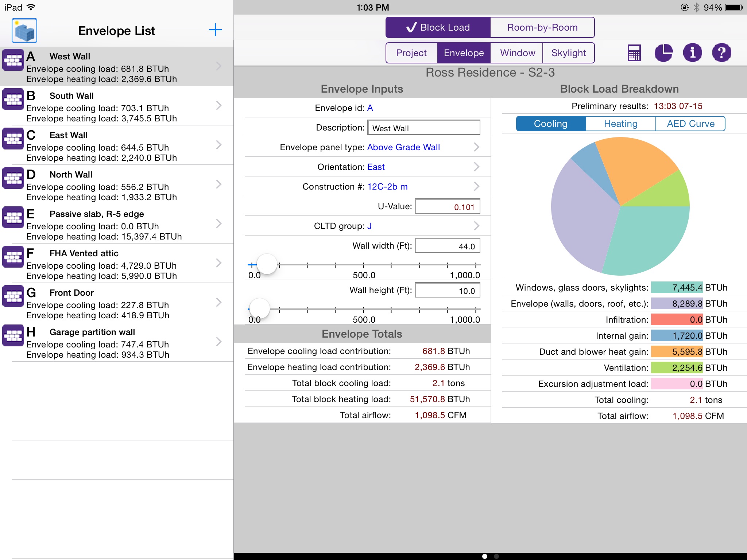The height and width of the screenshot is (560, 747).
Task: Select the Skylight tab
Action: pos(568,52)
